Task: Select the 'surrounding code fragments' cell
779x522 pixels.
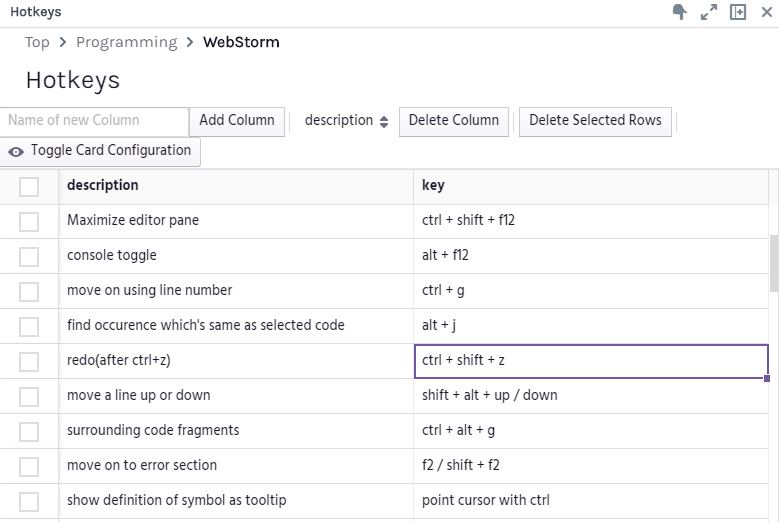Action: [236, 431]
